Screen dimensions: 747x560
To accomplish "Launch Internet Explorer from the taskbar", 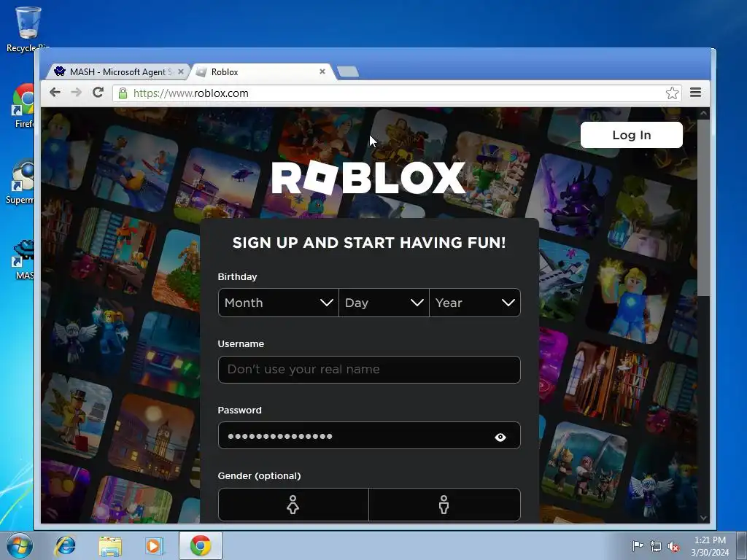I will pos(65,545).
